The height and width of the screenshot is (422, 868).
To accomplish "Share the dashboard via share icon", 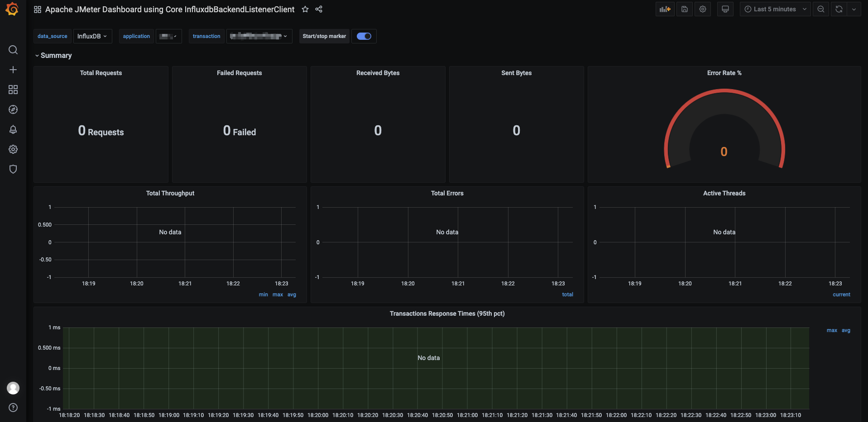I will (x=319, y=9).
